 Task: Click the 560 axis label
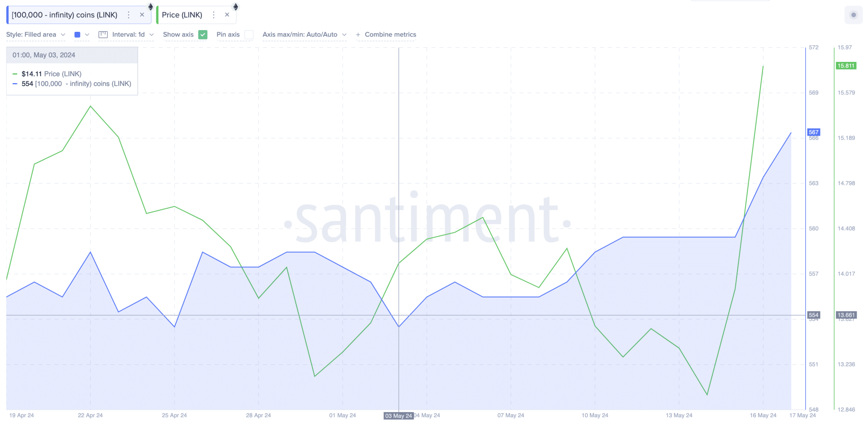pos(814,229)
